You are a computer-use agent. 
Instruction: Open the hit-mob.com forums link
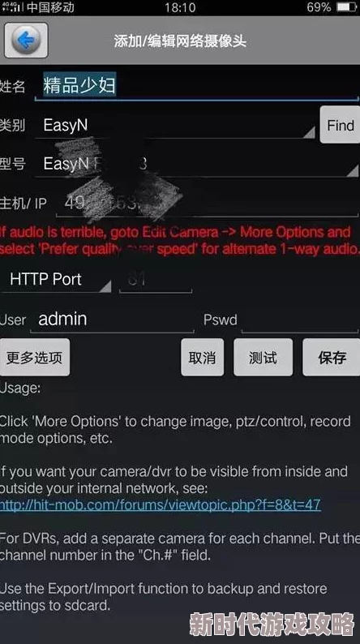pyautogui.click(x=160, y=504)
